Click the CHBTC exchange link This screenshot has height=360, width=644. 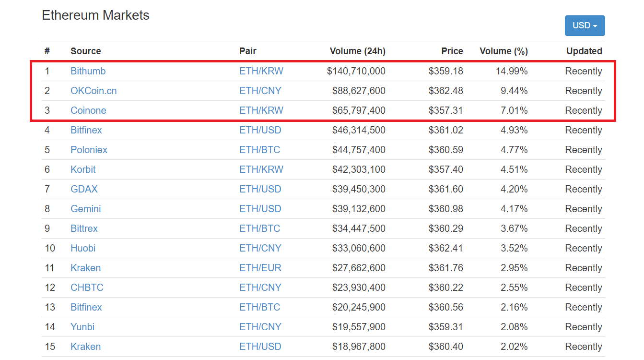87,288
